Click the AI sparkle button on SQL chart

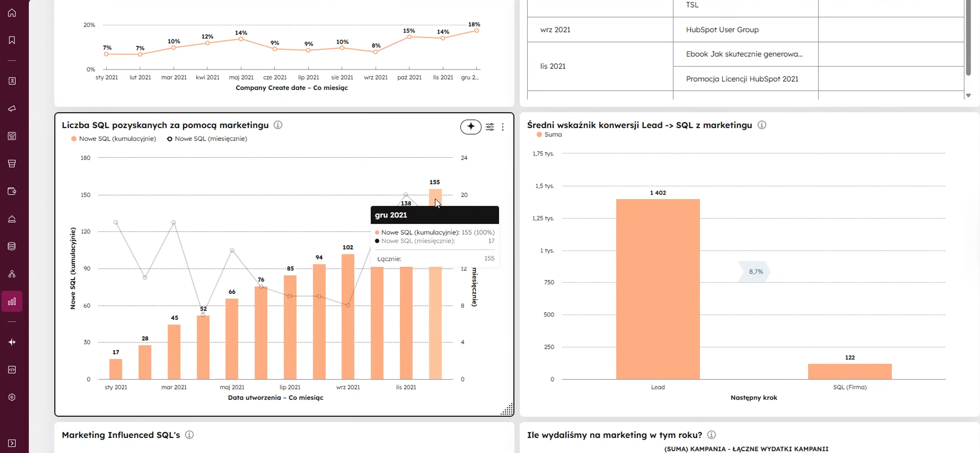[471, 127]
